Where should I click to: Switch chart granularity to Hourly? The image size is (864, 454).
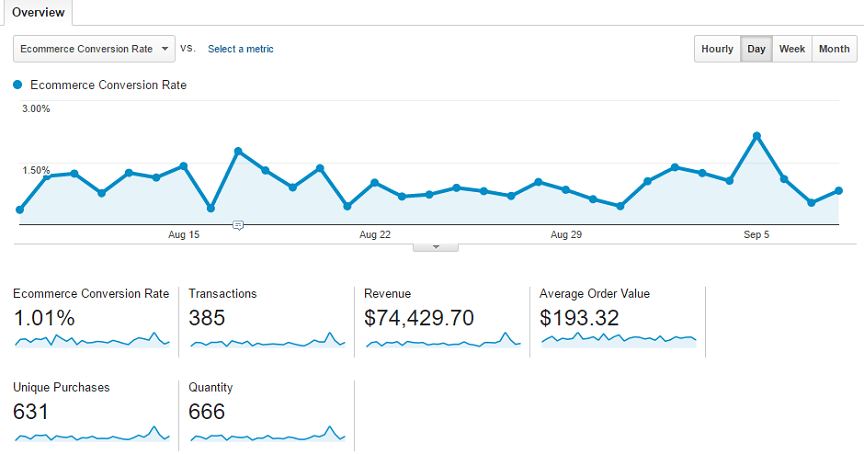pos(717,49)
